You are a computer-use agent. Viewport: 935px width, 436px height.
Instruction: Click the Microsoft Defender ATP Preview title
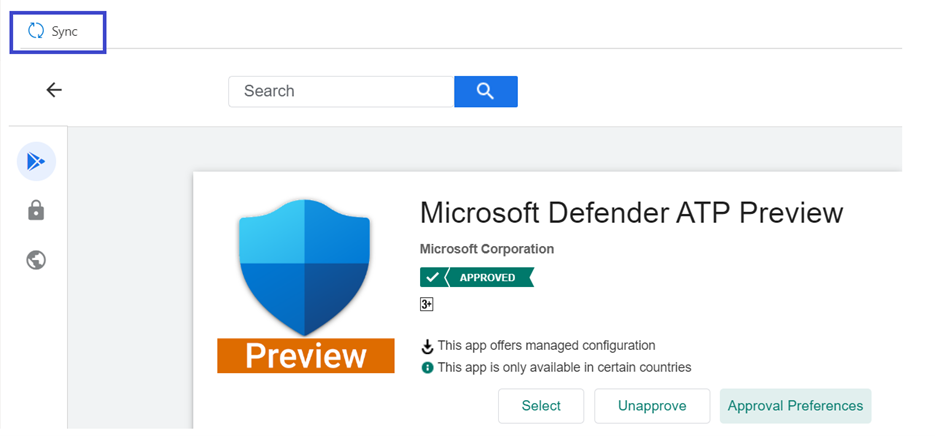tap(631, 213)
